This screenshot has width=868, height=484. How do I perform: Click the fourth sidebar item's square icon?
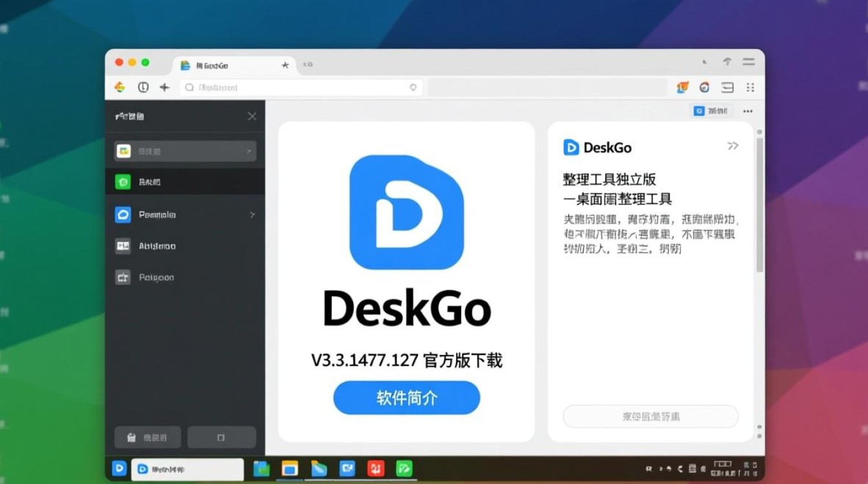point(123,246)
